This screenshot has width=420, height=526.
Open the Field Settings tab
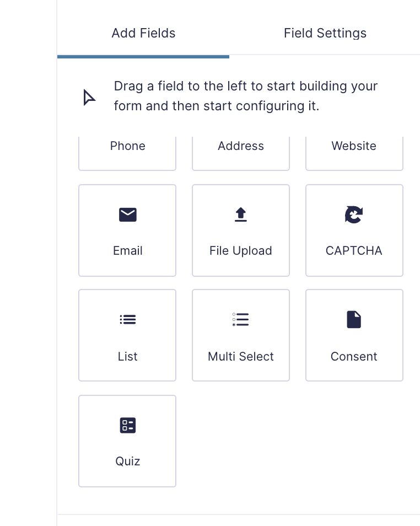pyautogui.click(x=325, y=33)
